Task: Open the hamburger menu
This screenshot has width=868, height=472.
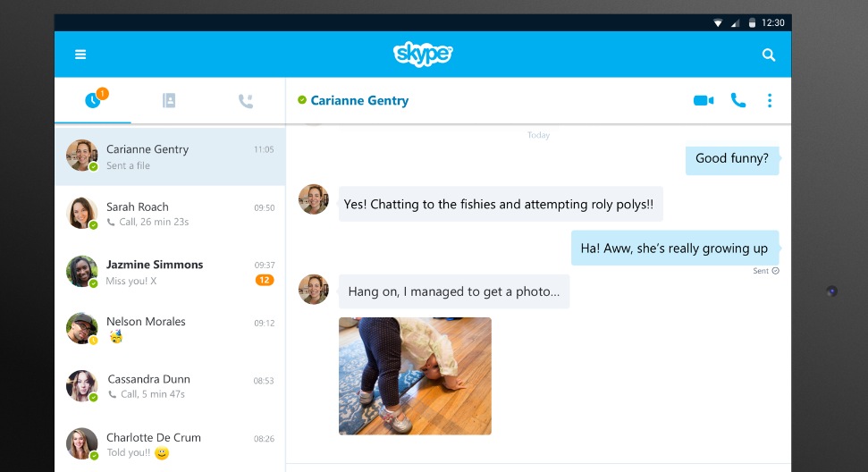Action: coord(80,55)
